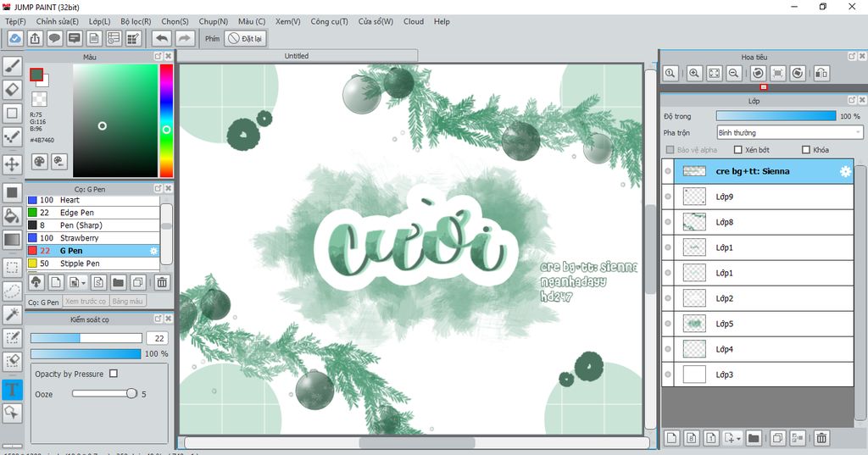The height and width of the screenshot is (455, 868).
Task: Download cloud brush in Cọ panel
Action: (x=36, y=282)
